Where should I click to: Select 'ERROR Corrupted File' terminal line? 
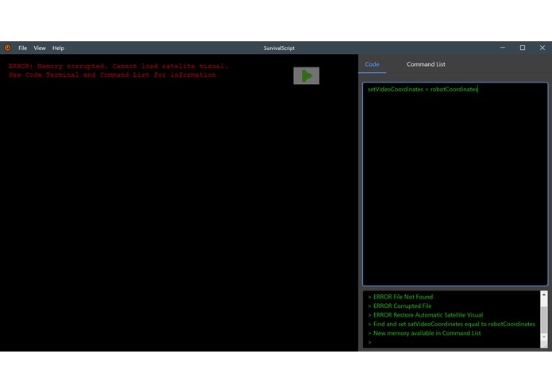coord(400,306)
